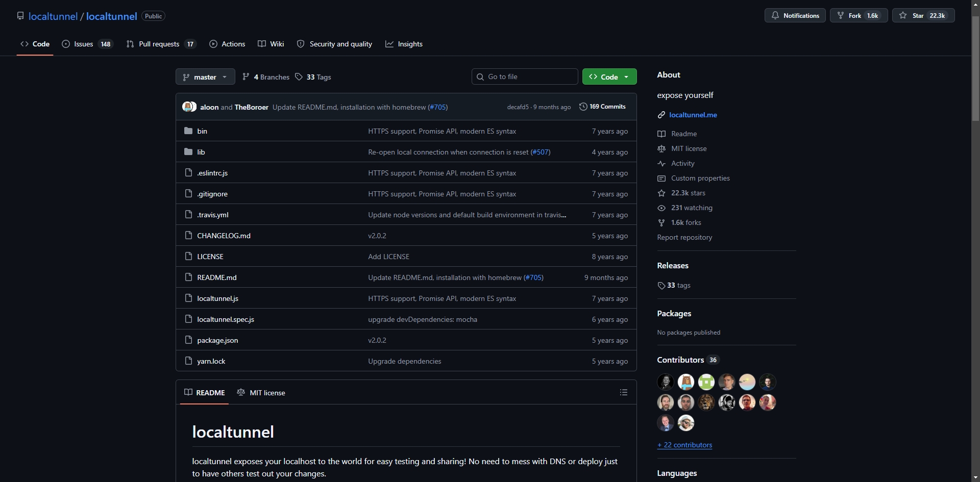Open package.json file
Viewport: 980px width, 482px height.
(x=217, y=340)
